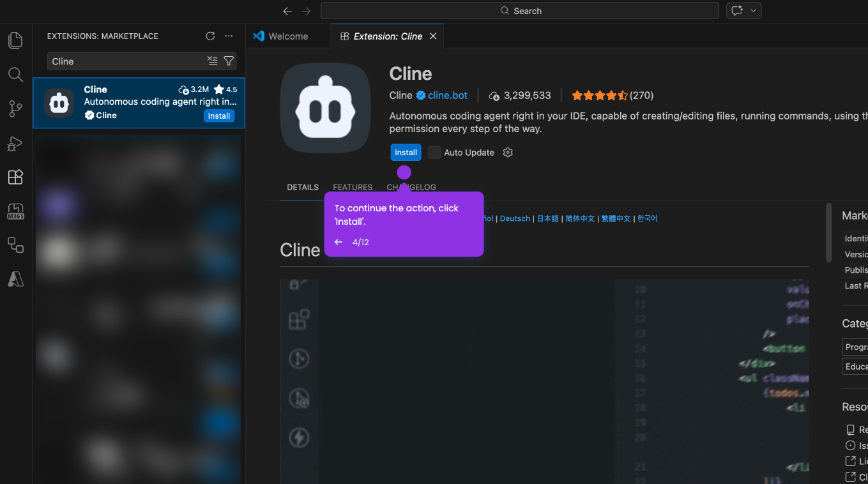Open the 繁體中文 readme link
Screen dimensions: 868x484
(x=616, y=218)
